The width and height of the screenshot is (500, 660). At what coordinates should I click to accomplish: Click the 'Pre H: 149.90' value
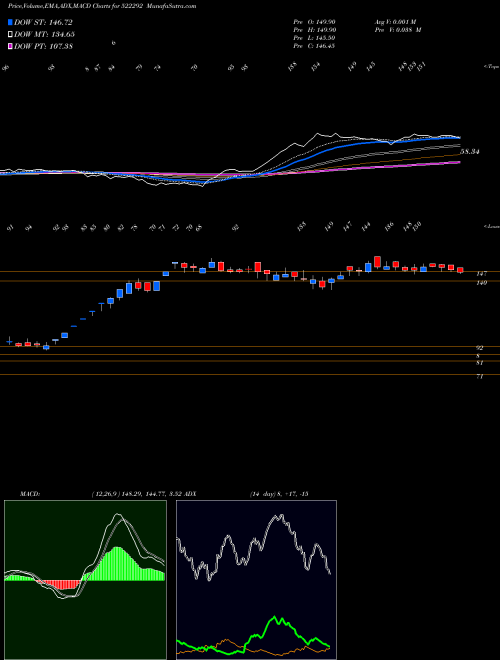click(x=314, y=30)
